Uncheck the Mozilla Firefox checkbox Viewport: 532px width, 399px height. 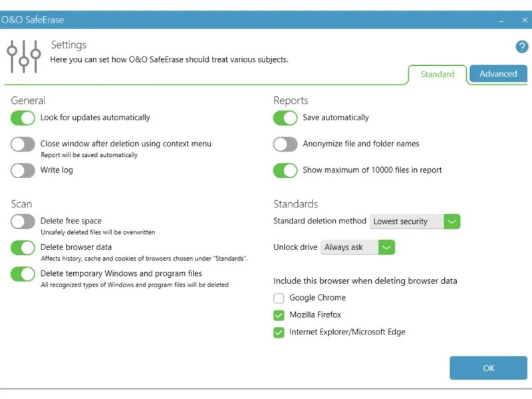279,315
